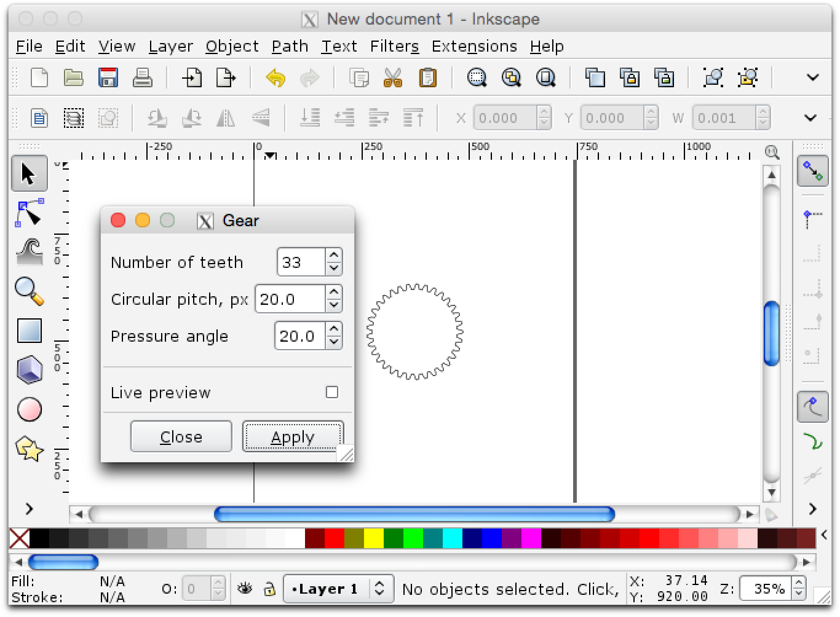Enable the Live preview checkbox
The height and width of the screenshot is (617, 840).
pos(332,392)
